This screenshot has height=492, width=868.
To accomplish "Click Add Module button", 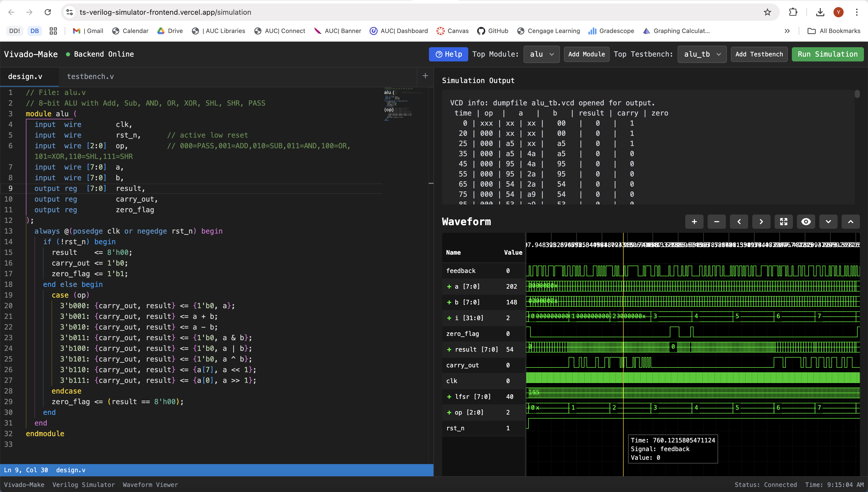I will coord(586,54).
